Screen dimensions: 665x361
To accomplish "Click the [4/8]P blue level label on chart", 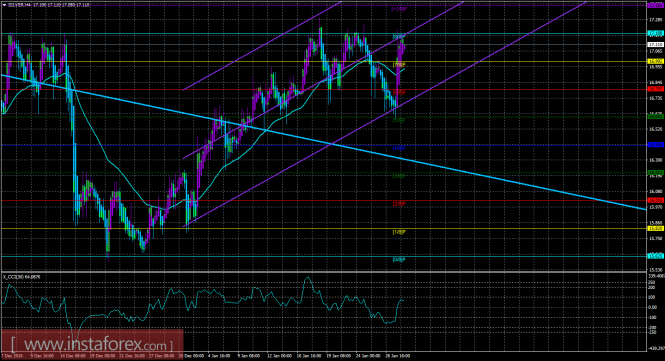I will pyautogui.click(x=399, y=148).
